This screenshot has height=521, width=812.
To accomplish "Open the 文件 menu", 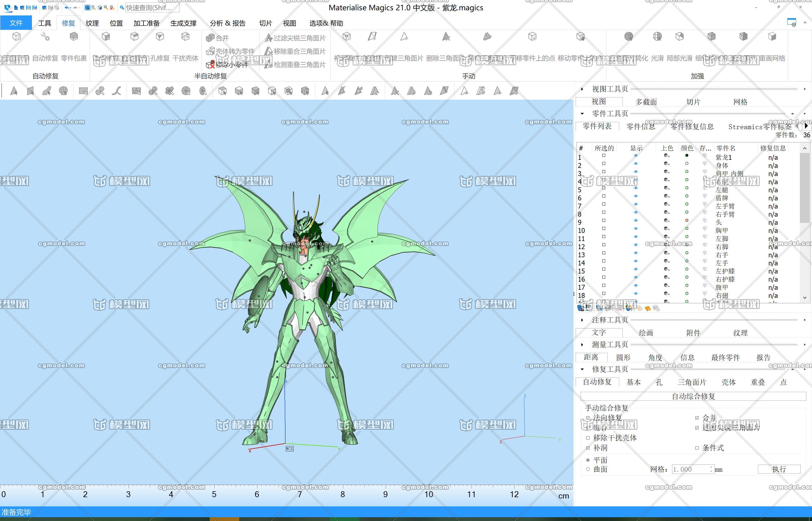I will pos(16,23).
